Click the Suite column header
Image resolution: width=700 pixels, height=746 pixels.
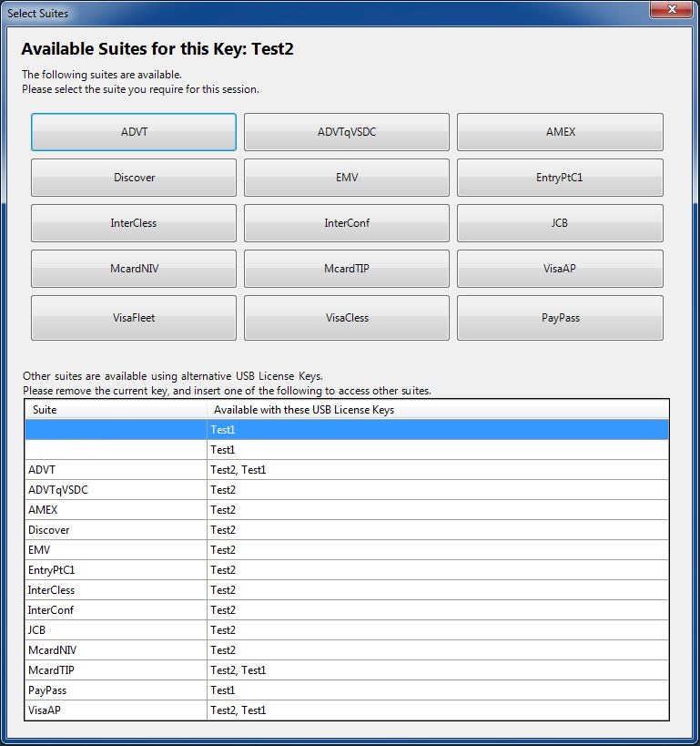[x=116, y=410]
